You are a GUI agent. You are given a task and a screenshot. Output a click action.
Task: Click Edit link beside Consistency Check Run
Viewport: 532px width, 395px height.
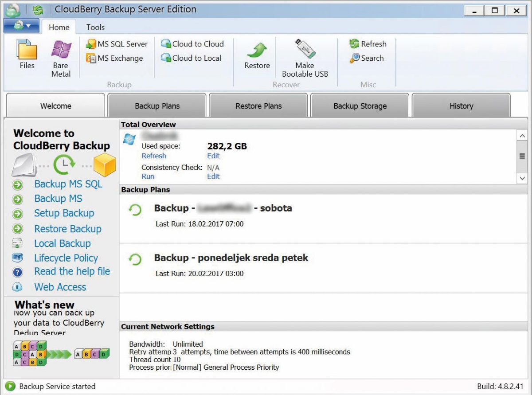pyautogui.click(x=213, y=176)
